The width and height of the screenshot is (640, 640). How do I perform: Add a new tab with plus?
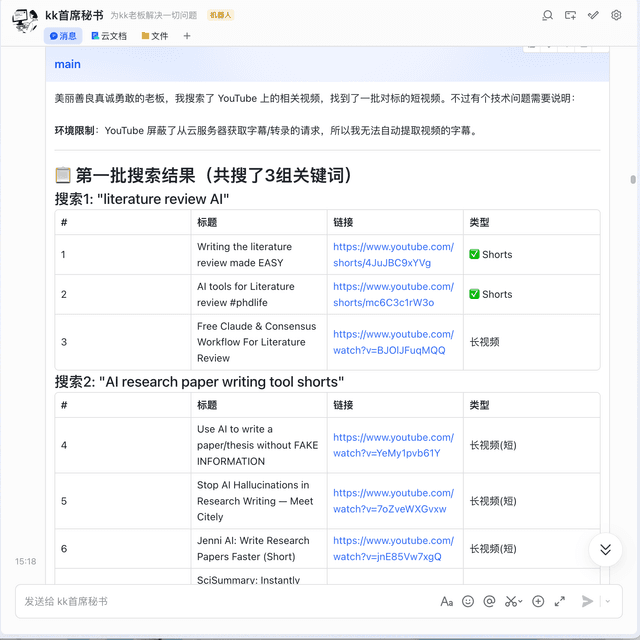[x=187, y=36]
